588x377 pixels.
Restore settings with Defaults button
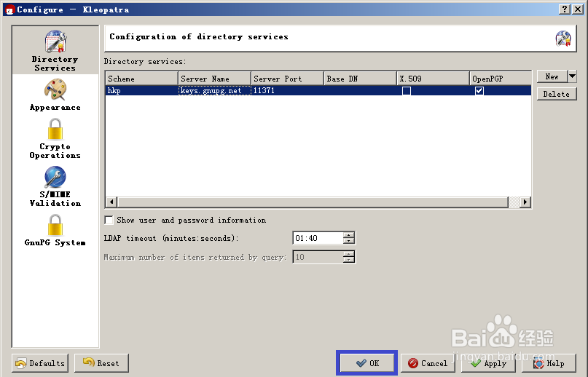pyautogui.click(x=40, y=362)
